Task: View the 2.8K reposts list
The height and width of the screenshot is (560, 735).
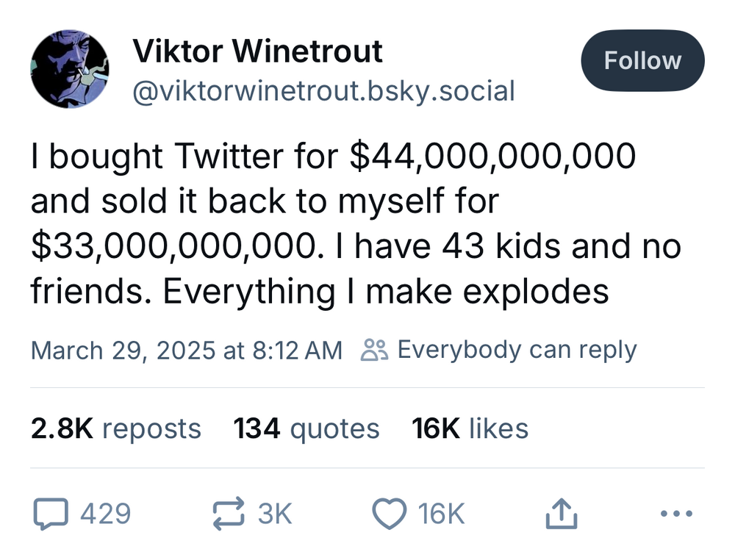Action: (x=116, y=428)
